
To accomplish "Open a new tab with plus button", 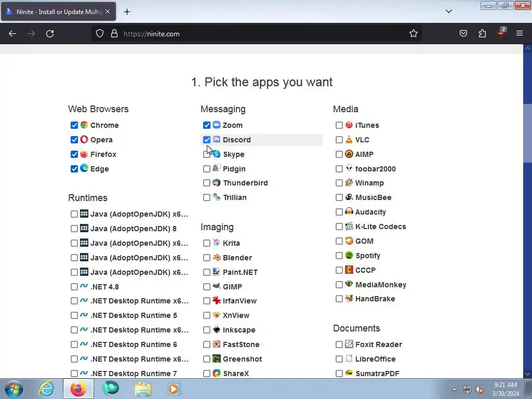I will pos(127,12).
